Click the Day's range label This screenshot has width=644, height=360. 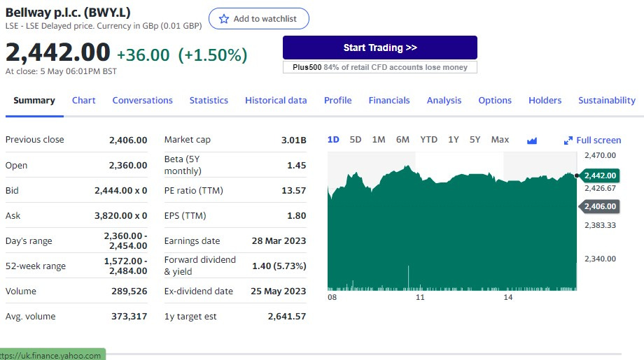point(29,241)
